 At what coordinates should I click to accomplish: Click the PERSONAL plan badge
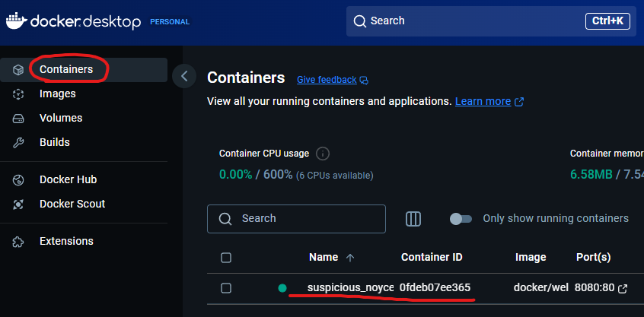[170, 22]
